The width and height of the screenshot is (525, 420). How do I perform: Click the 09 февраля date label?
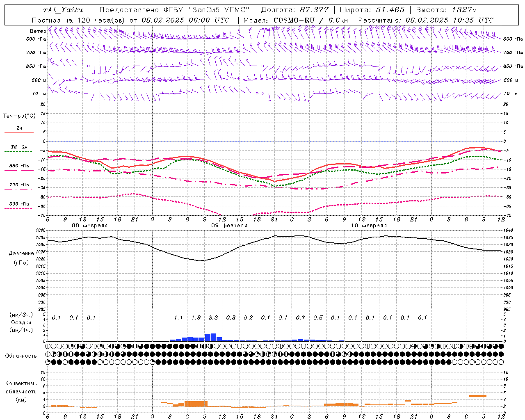[x=229, y=226]
